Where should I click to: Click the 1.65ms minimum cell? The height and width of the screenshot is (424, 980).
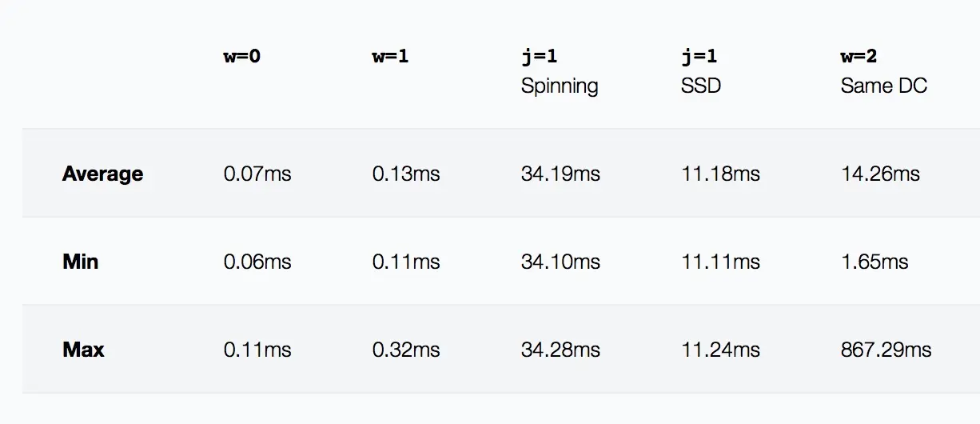(x=874, y=262)
